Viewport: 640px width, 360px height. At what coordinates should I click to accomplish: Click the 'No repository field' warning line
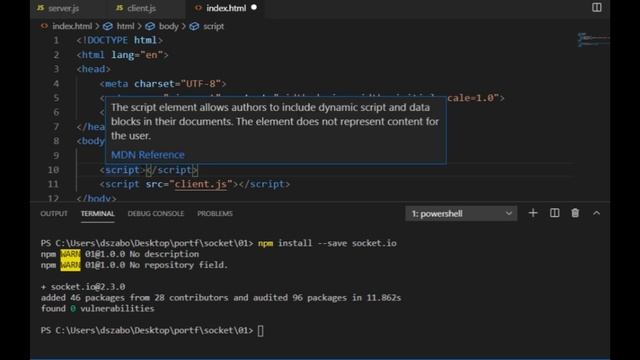(x=134, y=265)
